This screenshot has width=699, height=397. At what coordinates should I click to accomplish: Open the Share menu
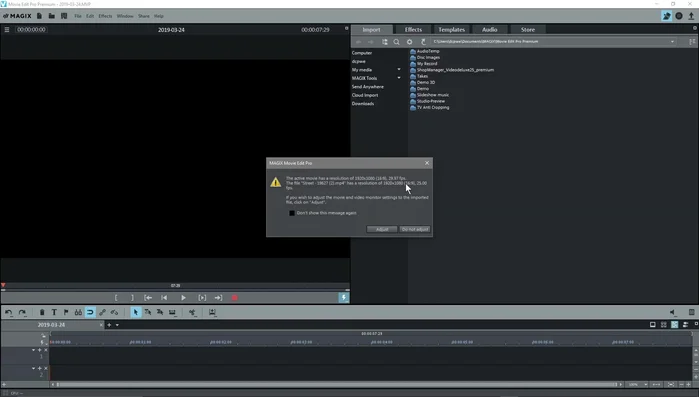[x=144, y=16]
